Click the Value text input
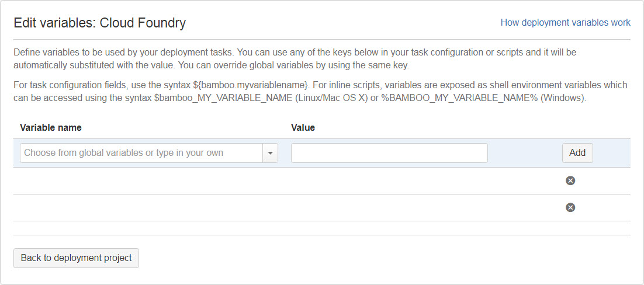 (389, 153)
